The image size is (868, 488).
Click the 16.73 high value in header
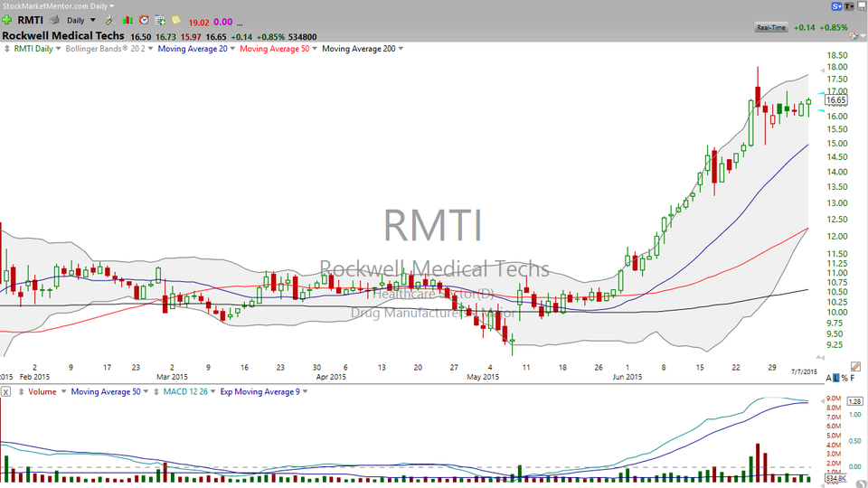pyautogui.click(x=165, y=37)
